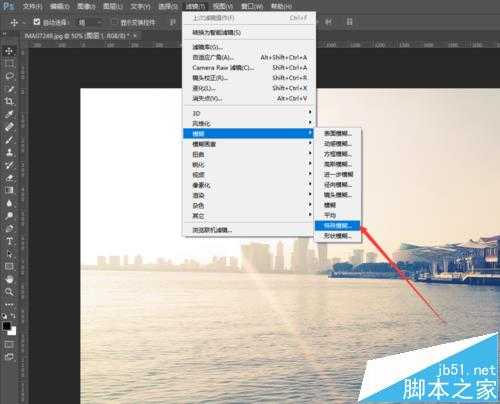Select the Zoom magnifier tool
This screenshot has height=404, width=500.
pos(9,292)
